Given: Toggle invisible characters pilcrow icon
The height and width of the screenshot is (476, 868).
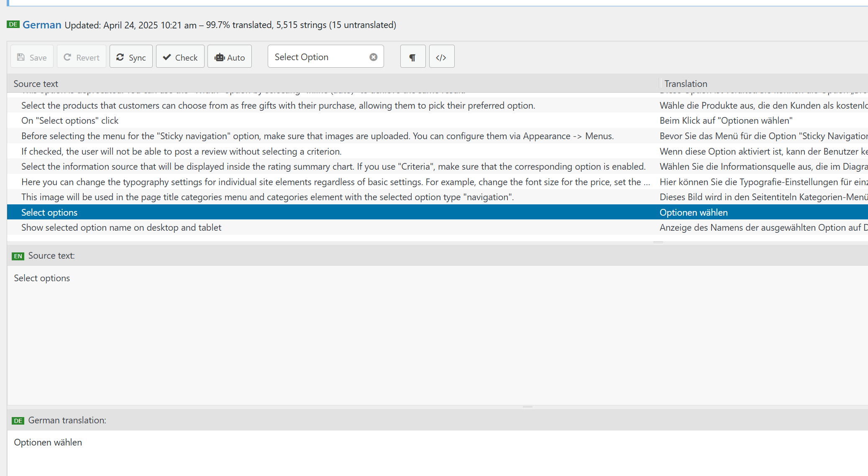Looking at the screenshot, I should click(x=413, y=56).
